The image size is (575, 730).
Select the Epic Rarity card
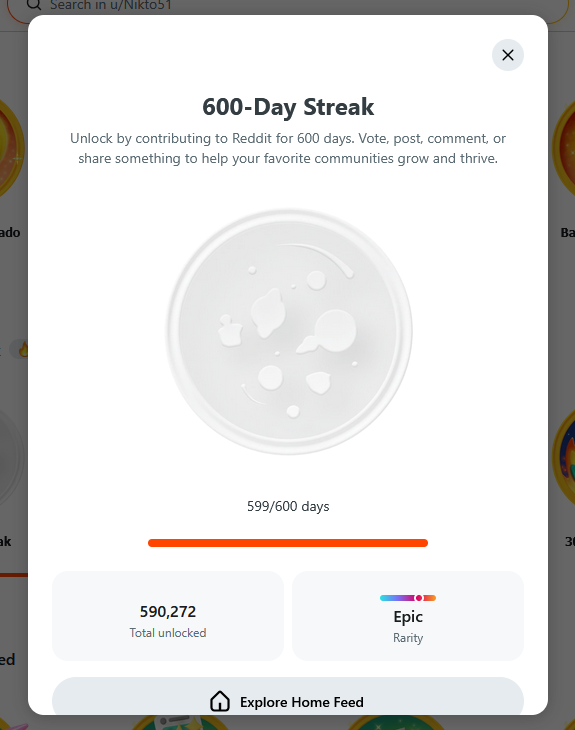pyautogui.click(x=408, y=615)
